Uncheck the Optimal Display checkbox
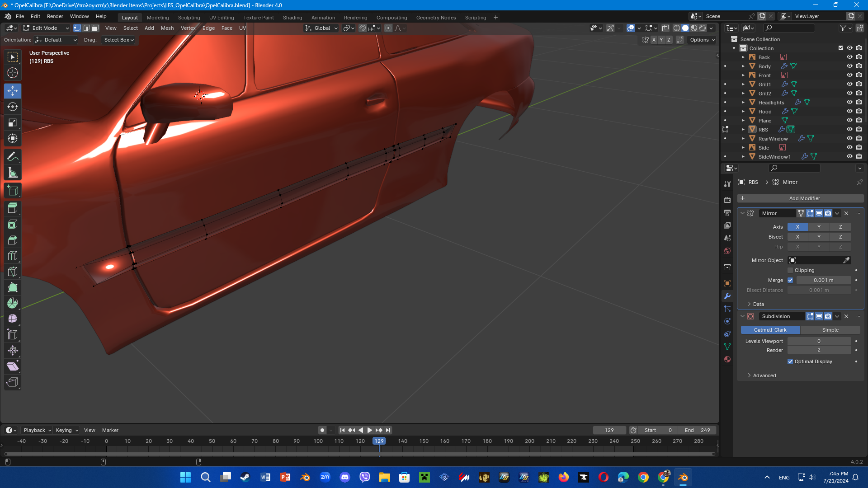Screen dimensions: 868x488 point(790,361)
